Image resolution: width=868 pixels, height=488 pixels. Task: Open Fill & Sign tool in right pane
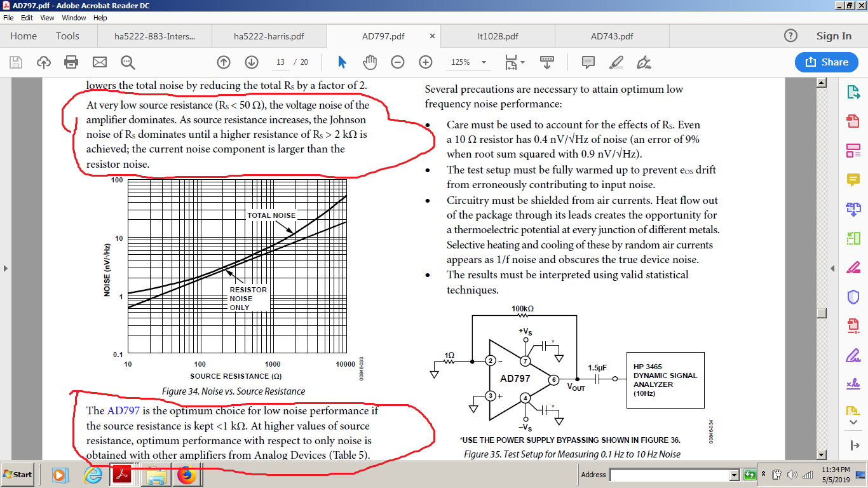tap(853, 355)
